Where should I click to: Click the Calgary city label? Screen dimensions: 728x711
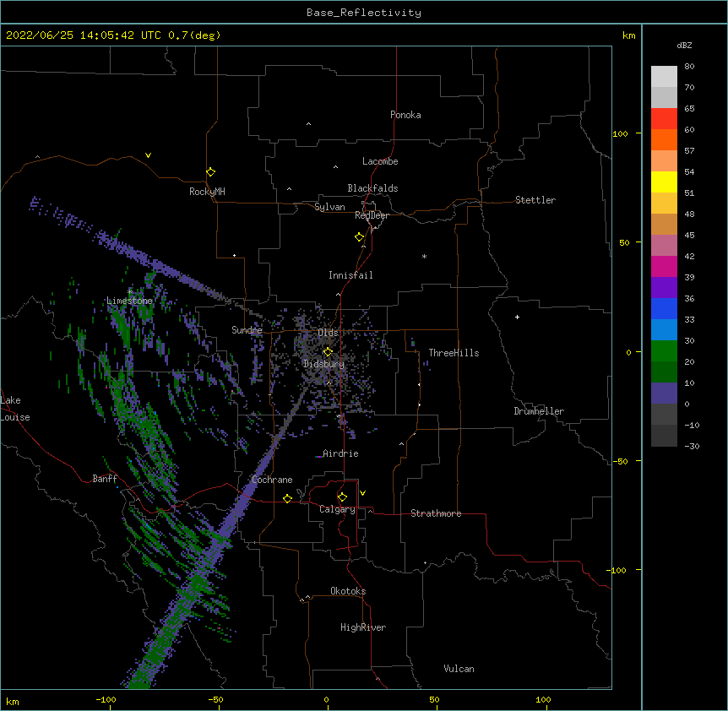(337, 509)
